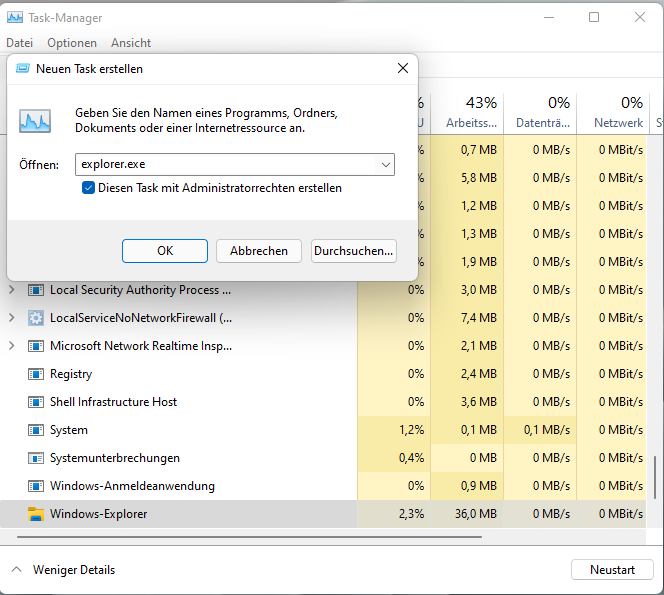Click the 0,4% CPU value of Systemunterbrechungen
This screenshot has height=595, width=664.
[x=412, y=458]
